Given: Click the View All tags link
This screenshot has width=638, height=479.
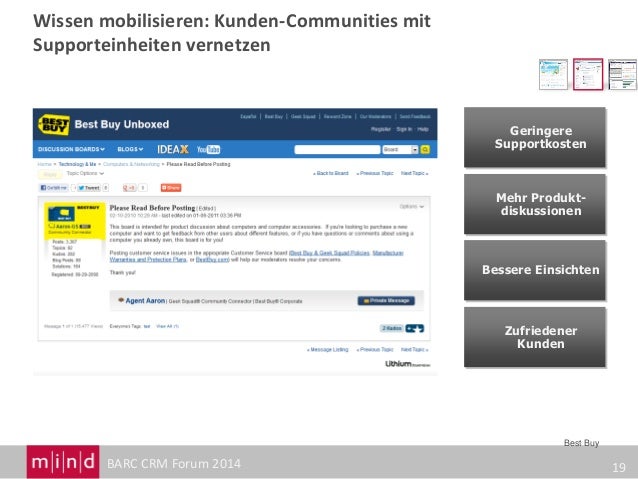Looking at the screenshot, I should click(x=167, y=326).
